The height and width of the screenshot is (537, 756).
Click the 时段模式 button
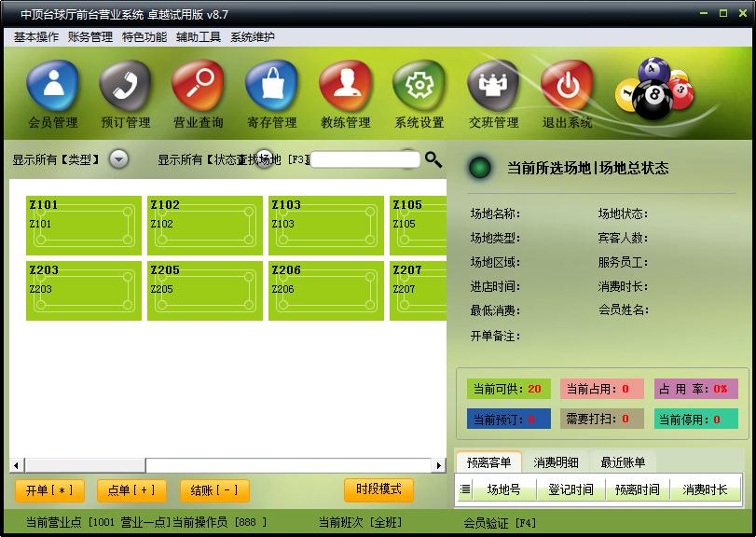pyautogui.click(x=378, y=489)
